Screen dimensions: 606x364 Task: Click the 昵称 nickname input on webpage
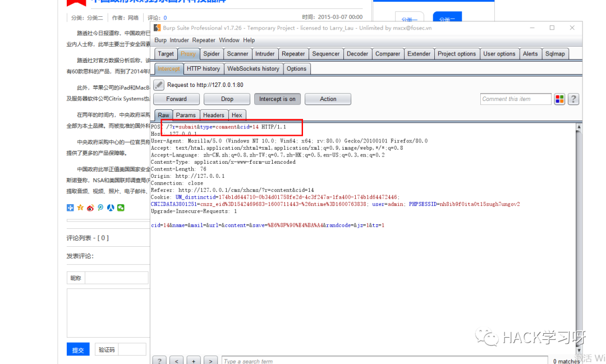pyautogui.click(x=116, y=278)
